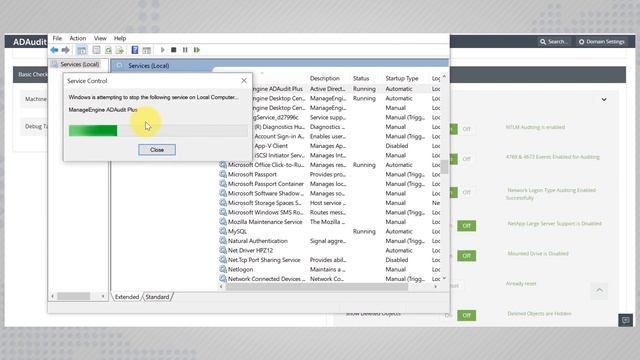Dismiss Service Control dialog with X
The height and width of the screenshot is (360, 640).
(244, 81)
